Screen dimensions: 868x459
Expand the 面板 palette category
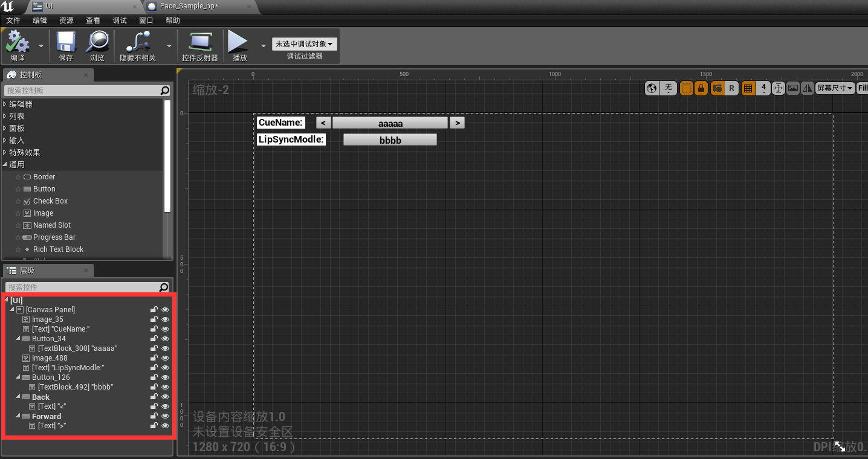[5, 128]
